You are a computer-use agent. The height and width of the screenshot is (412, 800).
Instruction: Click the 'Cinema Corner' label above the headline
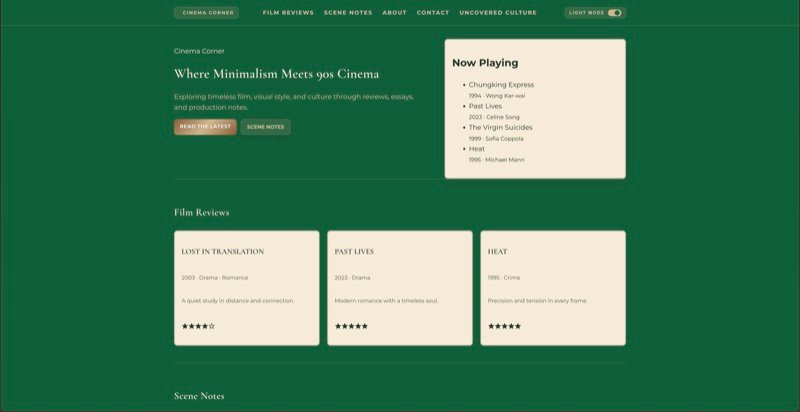[199, 51]
